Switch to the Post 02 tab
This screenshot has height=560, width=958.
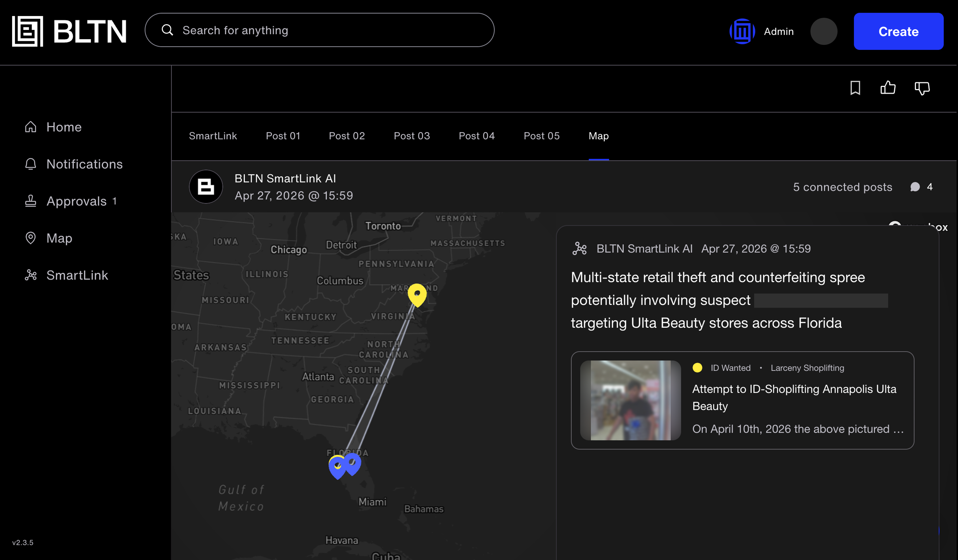coord(347,136)
